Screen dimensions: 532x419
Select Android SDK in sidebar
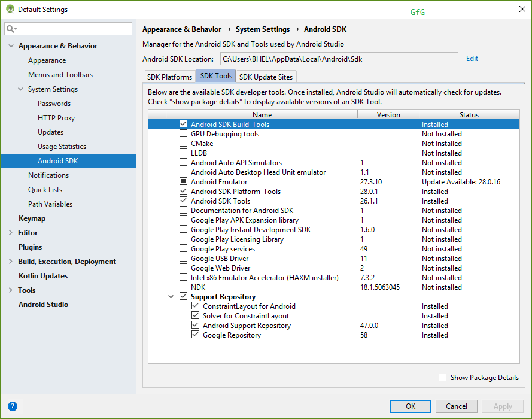click(x=68, y=161)
